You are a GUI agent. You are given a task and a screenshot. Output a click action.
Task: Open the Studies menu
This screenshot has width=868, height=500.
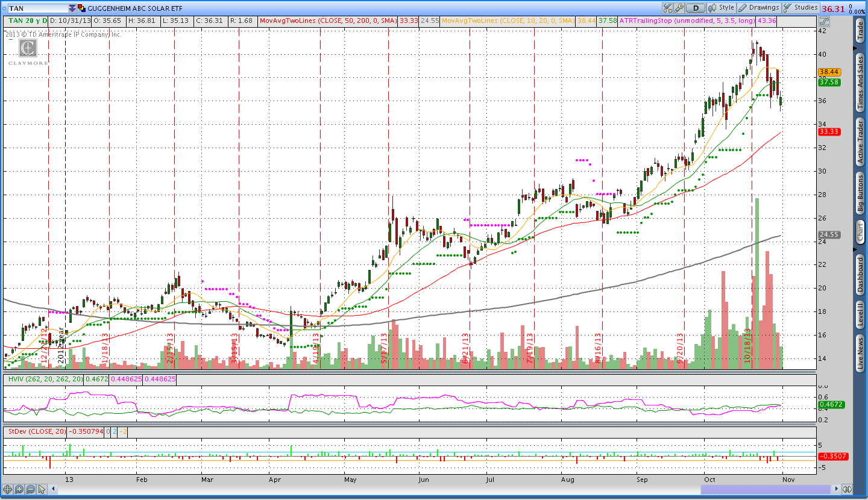pos(800,8)
